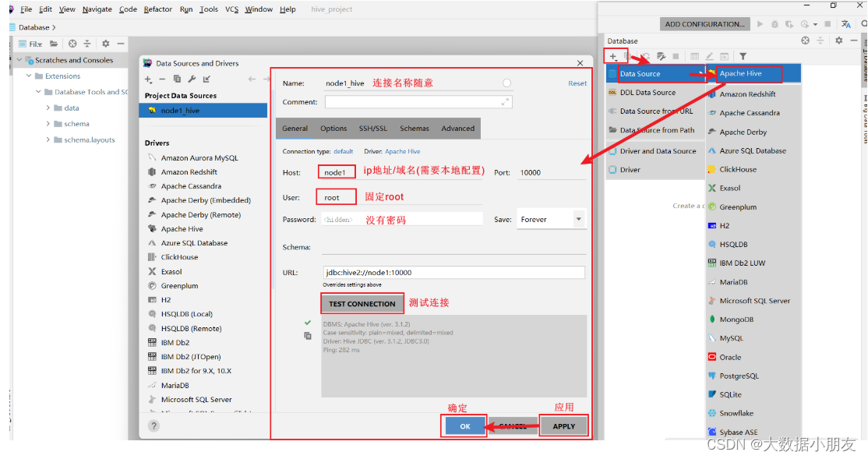Add a new data source in dialog toolbar

tap(148, 79)
